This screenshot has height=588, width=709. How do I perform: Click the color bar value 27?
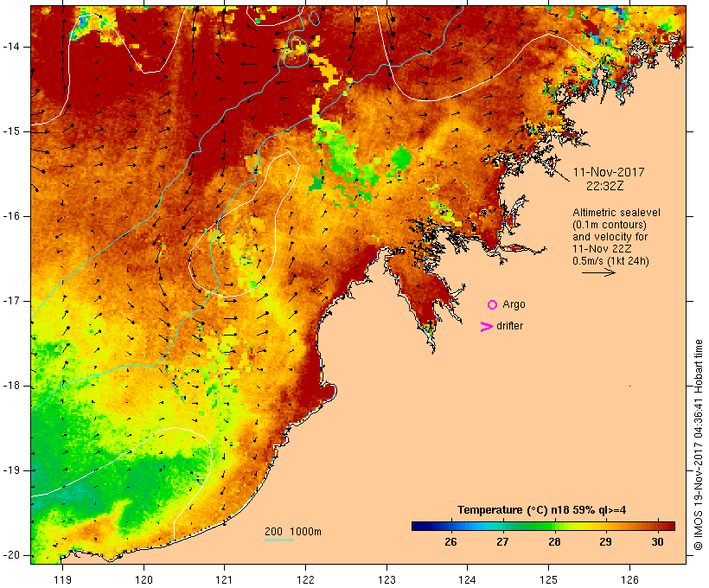[x=502, y=542]
